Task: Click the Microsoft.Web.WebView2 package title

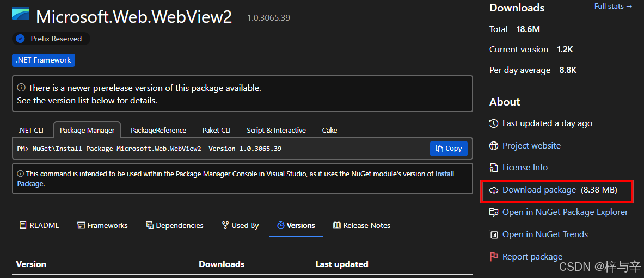Action: pos(134,17)
